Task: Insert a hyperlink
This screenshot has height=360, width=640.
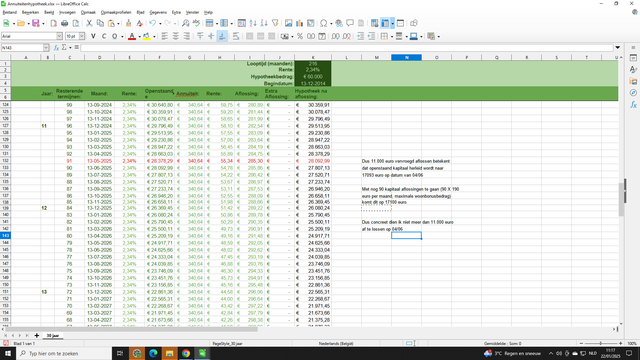Action: (x=339, y=23)
